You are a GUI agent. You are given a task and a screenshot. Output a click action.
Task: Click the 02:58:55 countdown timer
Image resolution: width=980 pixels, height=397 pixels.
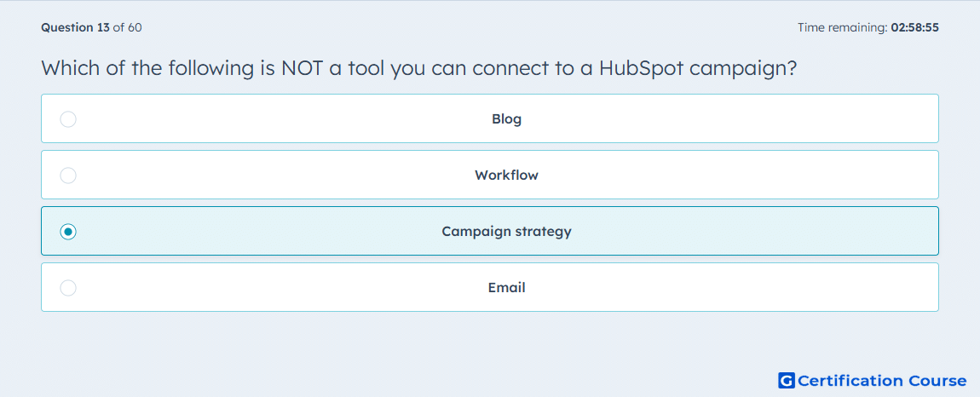click(x=915, y=27)
